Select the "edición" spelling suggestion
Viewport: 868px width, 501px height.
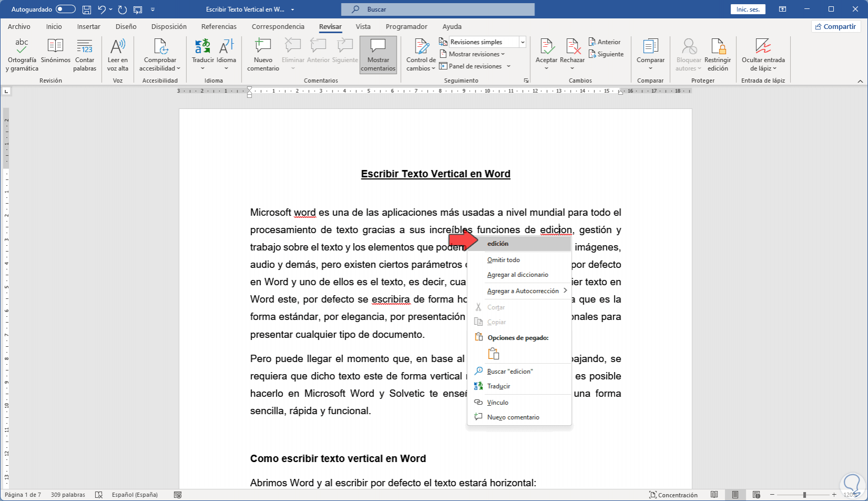point(498,244)
